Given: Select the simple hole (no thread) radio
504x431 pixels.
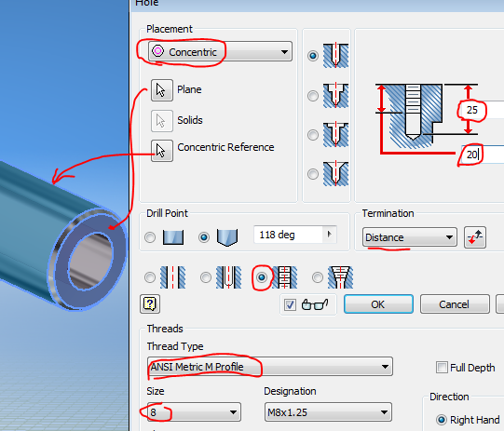Looking at the screenshot, I should [x=150, y=277].
